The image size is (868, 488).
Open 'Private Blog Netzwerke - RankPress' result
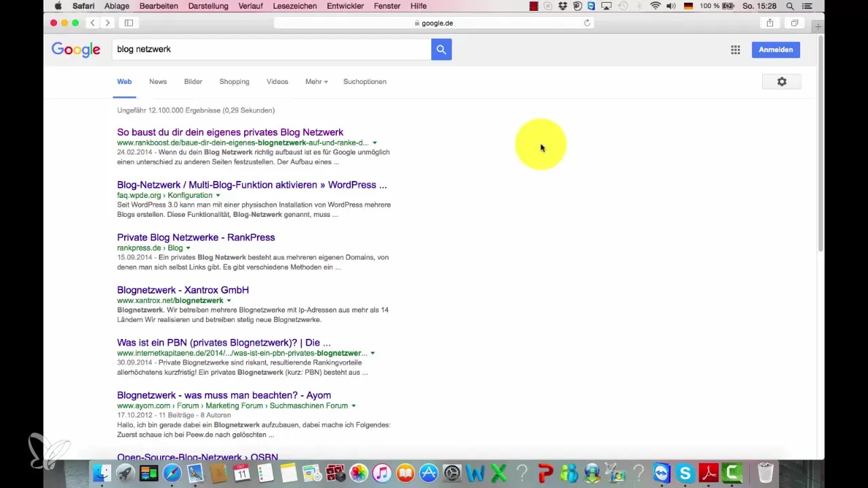(196, 237)
